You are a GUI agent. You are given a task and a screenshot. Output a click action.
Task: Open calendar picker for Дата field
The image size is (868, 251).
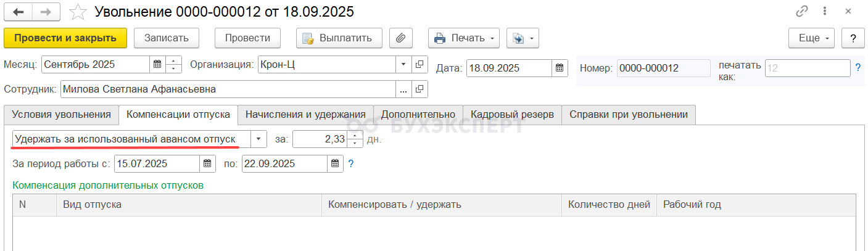(x=560, y=68)
